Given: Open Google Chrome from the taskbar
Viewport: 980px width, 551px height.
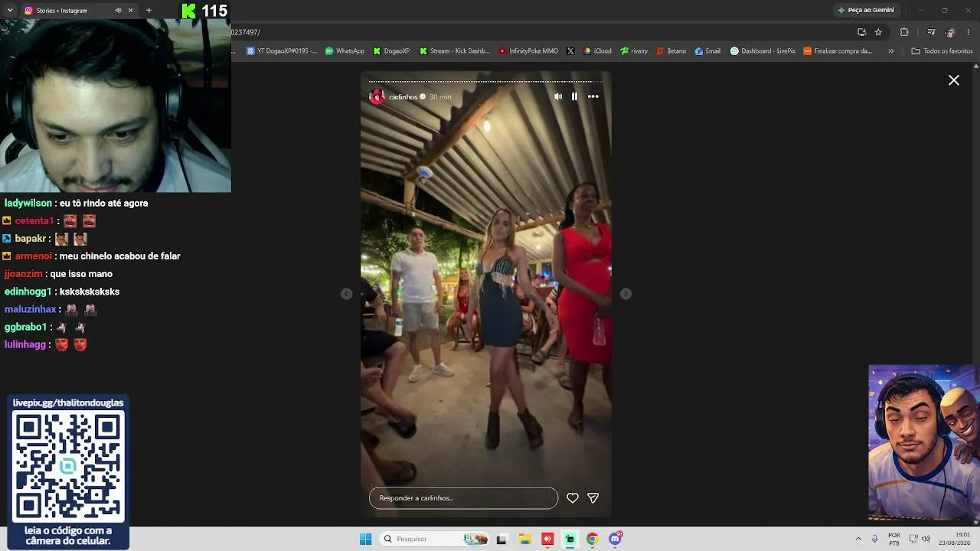Looking at the screenshot, I should [x=592, y=539].
